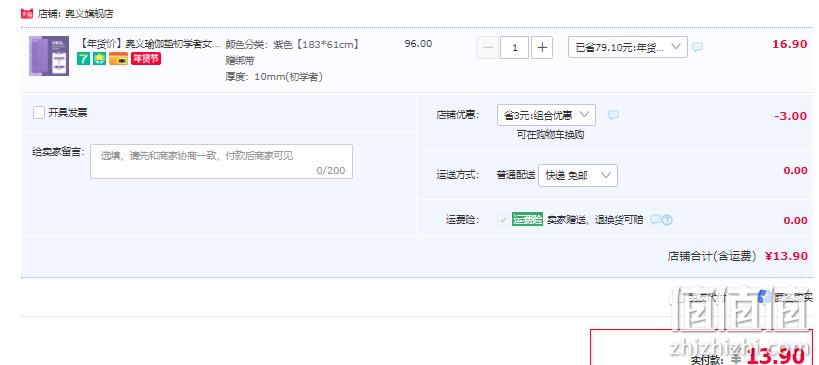Click the store subtotal ¥13.90
819x365 pixels.
click(787, 256)
